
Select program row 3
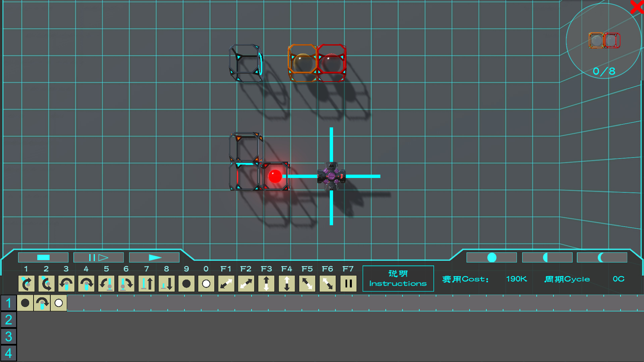(8, 337)
